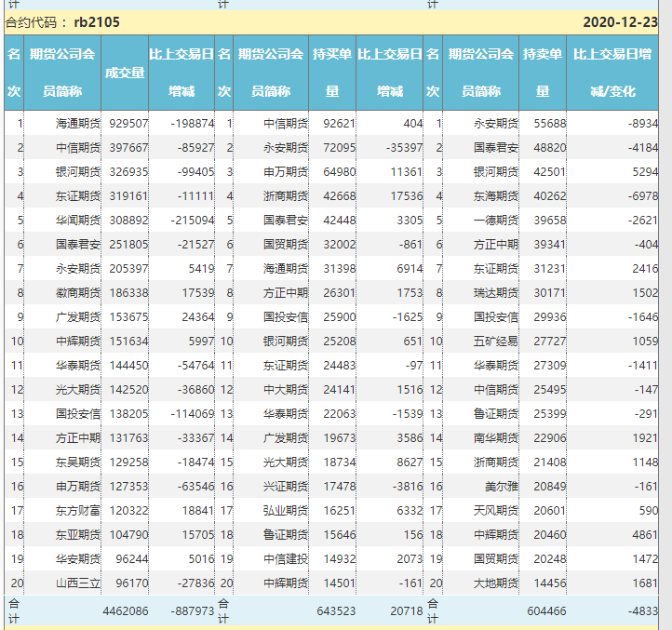The height and width of the screenshot is (630, 672).
Task: Select 瑞达期货 company name
Action: [496, 293]
